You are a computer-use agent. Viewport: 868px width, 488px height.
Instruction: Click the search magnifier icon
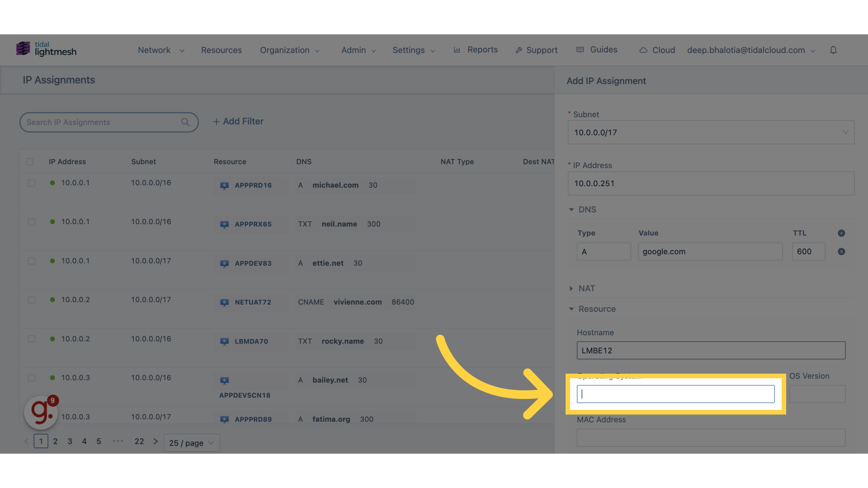[185, 122]
